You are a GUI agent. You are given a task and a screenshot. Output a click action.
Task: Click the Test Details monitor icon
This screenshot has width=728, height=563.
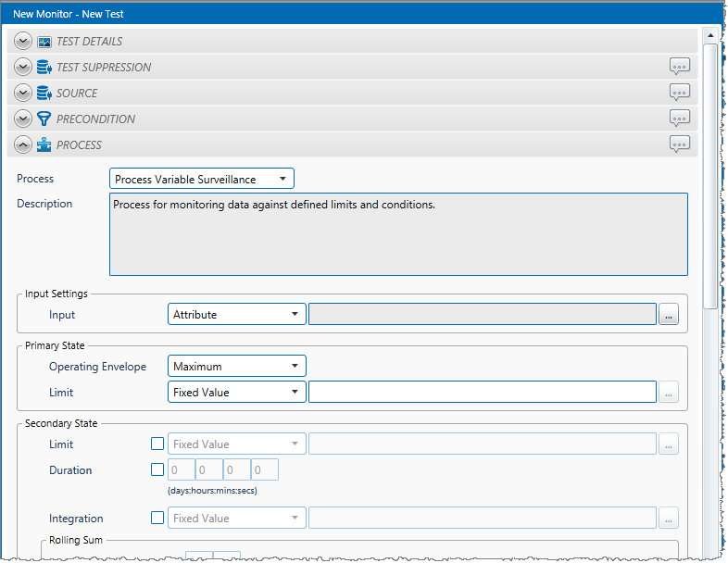pyautogui.click(x=44, y=42)
